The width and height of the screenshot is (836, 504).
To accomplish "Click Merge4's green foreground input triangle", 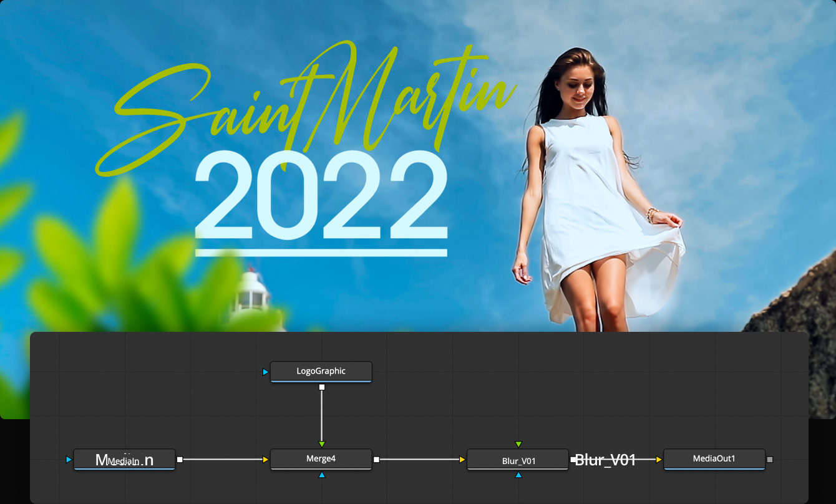I will coord(321,445).
